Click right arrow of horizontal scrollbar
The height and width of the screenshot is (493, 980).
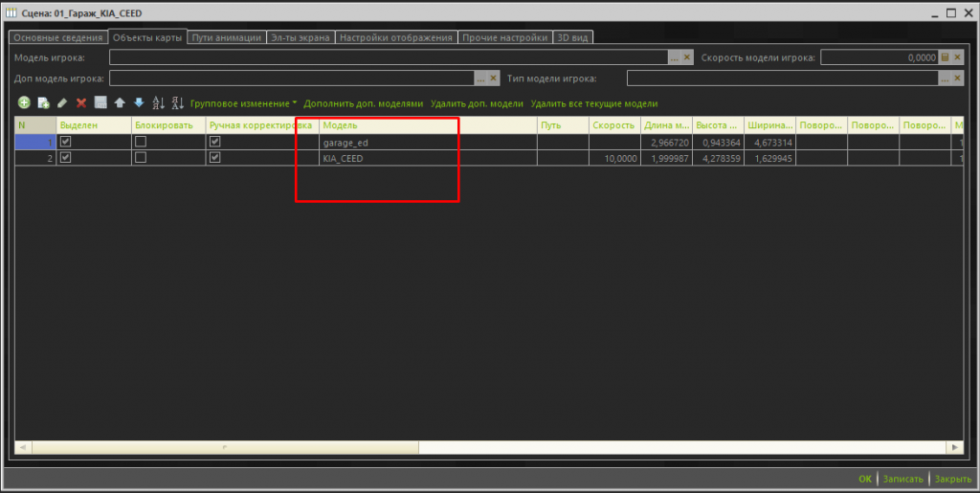tap(954, 447)
